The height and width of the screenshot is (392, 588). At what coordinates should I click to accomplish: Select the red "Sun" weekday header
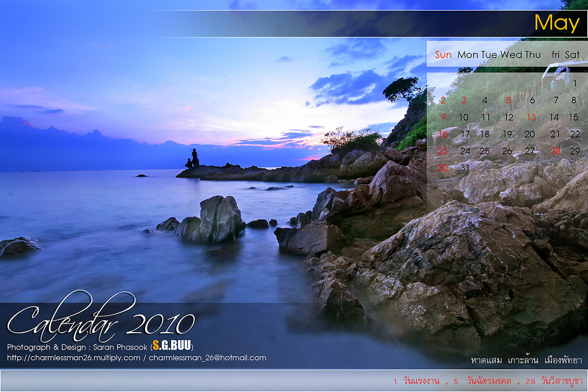coord(443,55)
